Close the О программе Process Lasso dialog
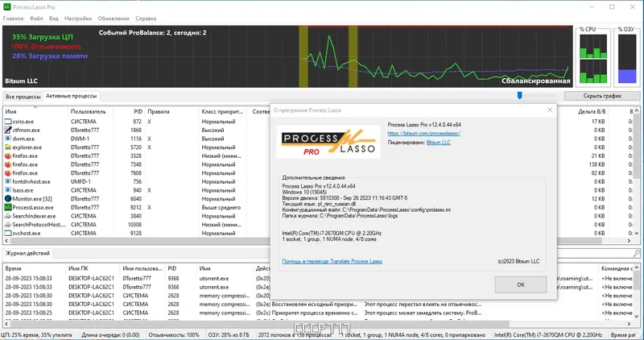 point(550,110)
